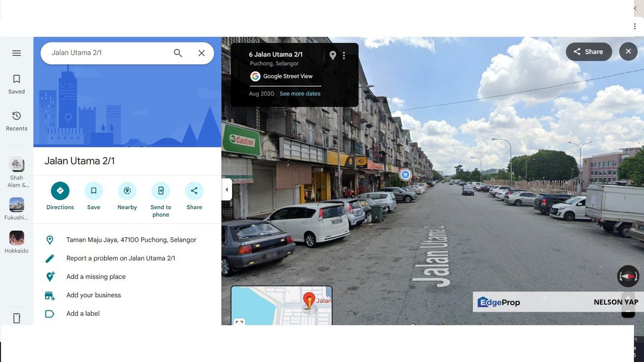This screenshot has width=644, height=362.
Task: Search Nearby using the Nearby icon
Action: 127,191
